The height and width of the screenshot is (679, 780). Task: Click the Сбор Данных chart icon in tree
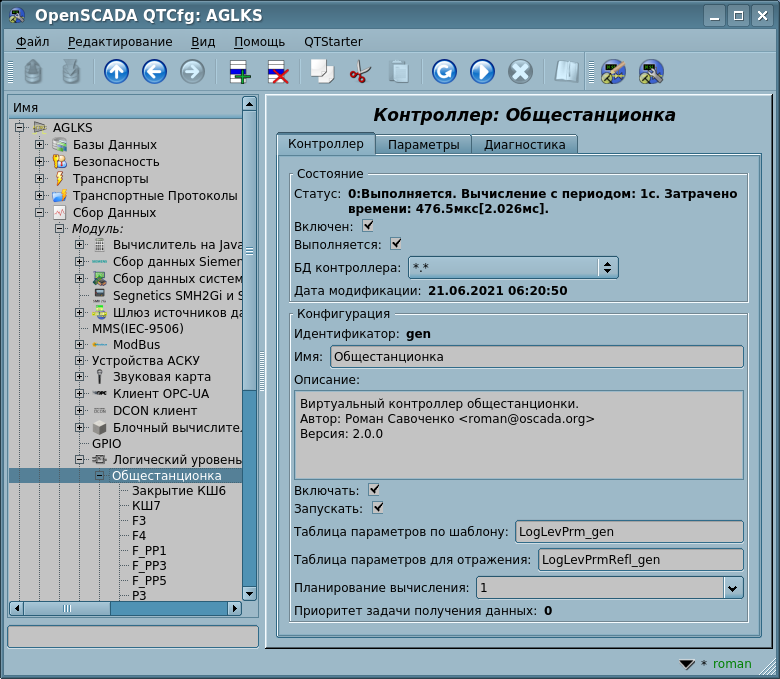click(x=60, y=212)
